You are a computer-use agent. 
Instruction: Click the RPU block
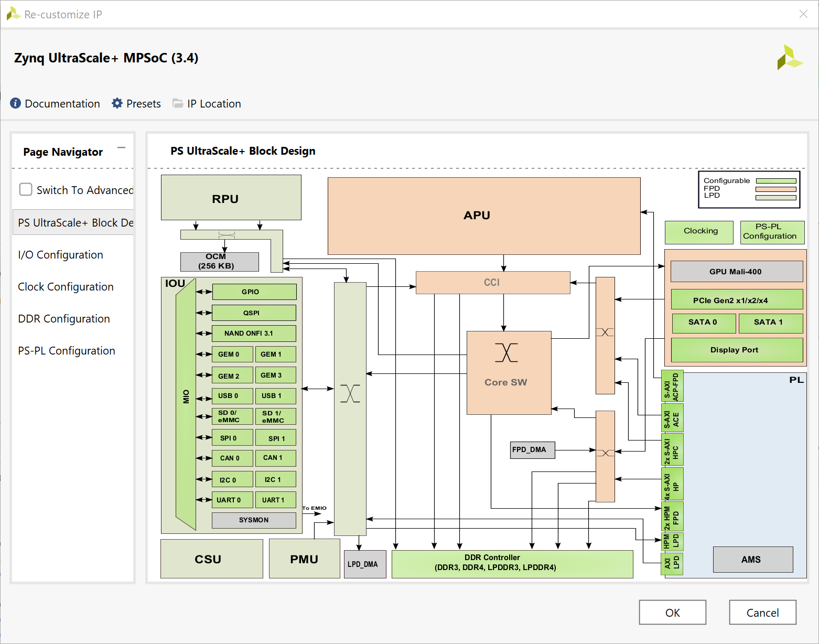tap(231, 198)
